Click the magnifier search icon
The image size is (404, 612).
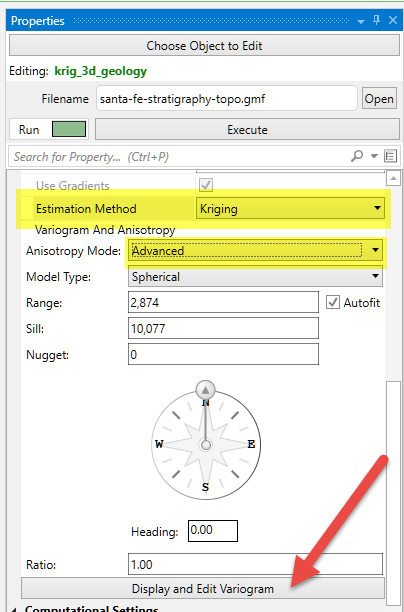point(357,156)
